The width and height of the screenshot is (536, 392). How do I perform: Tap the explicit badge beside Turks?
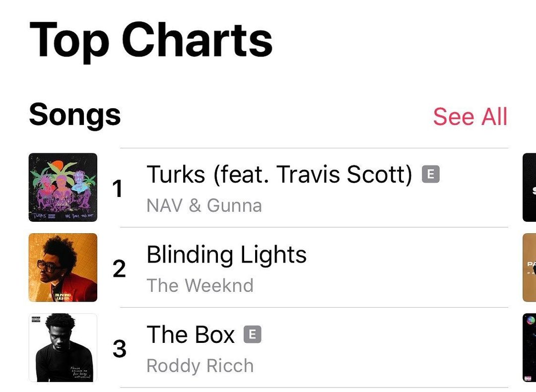431,174
